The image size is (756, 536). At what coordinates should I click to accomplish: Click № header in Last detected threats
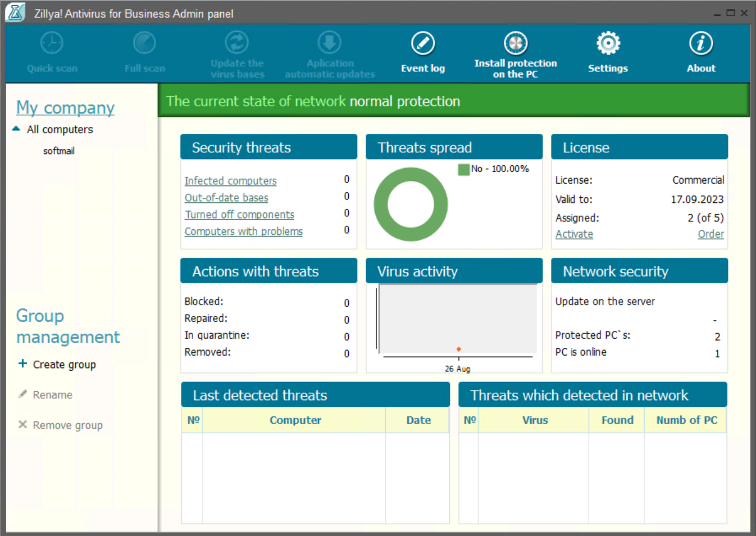[x=193, y=420]
